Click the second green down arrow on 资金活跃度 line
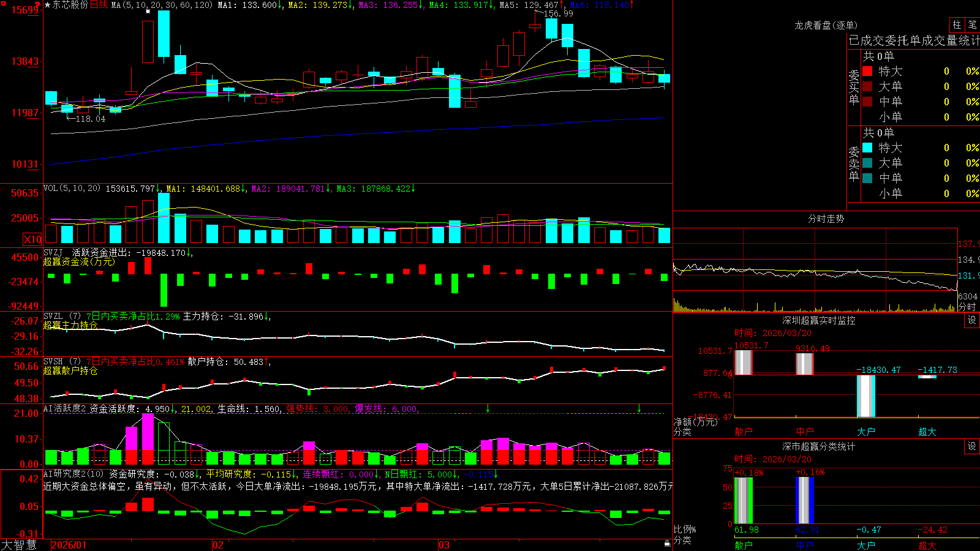Image resolution: width=980 pixels, height=551 pixels. click(x=639, y=408)
